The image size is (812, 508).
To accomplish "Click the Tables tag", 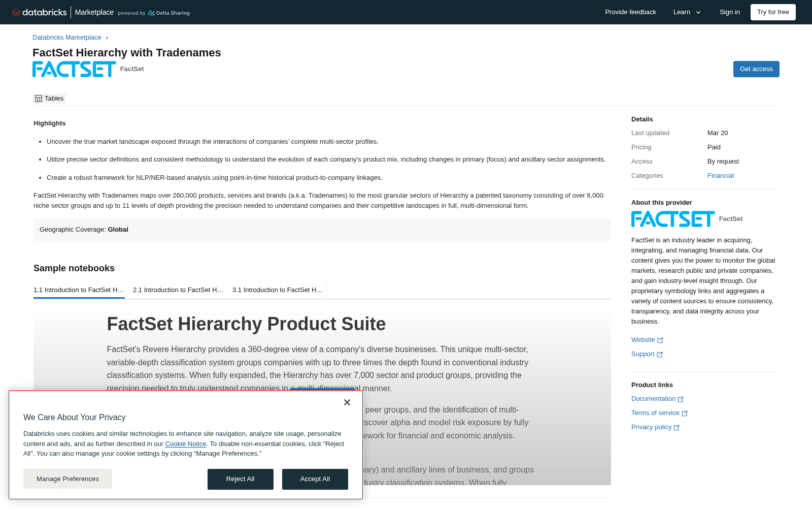I will (x=49, y=99).
